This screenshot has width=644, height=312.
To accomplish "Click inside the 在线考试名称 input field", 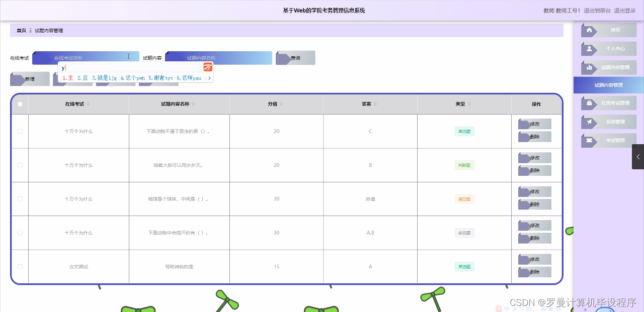I will click(86, 58).
